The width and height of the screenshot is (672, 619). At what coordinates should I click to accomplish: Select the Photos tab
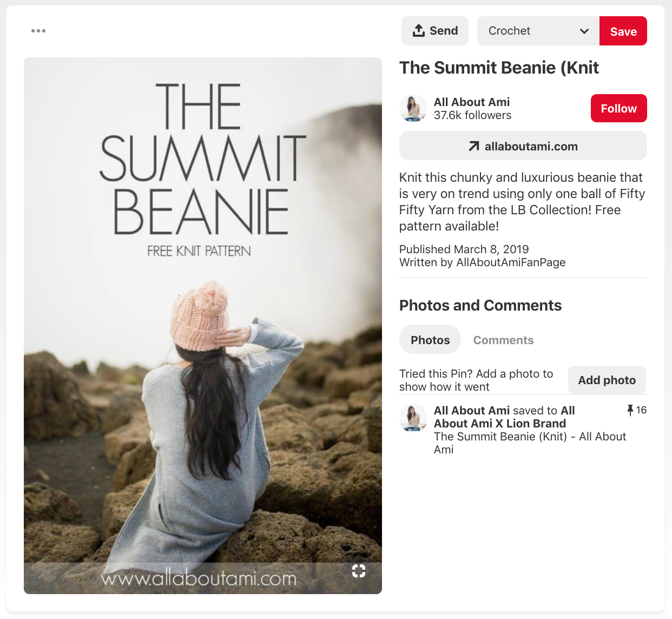[x=430, y=340]
